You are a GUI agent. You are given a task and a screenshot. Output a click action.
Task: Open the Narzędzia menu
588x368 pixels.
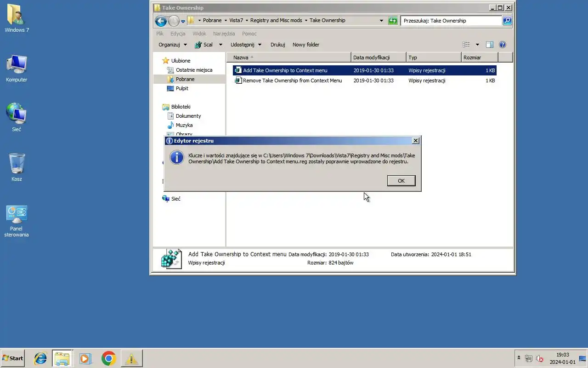tap(224, 34)
